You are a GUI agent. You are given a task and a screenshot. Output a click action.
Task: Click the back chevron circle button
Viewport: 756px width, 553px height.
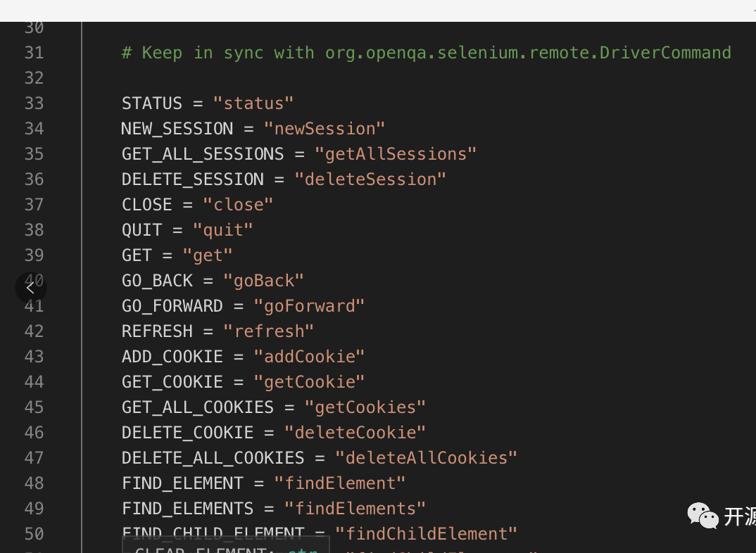point(30,288)
